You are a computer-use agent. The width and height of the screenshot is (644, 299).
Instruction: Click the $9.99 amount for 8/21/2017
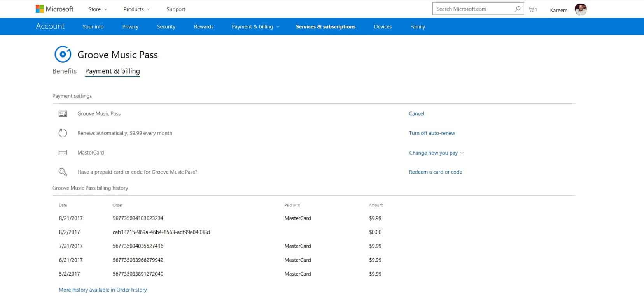coord(375,218)
